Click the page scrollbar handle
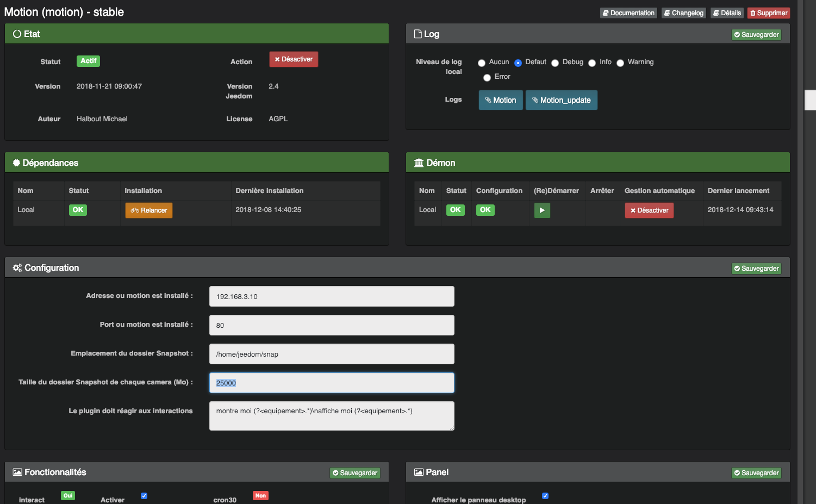The image size is (816, 504). [810, 100]
